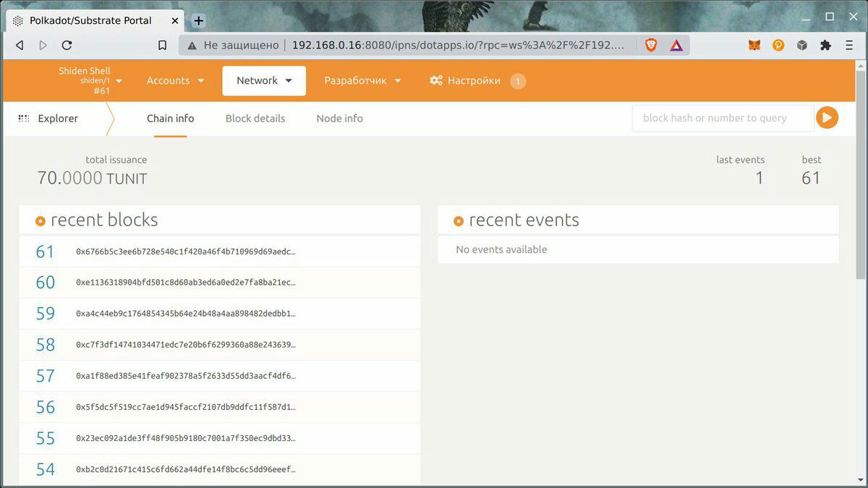868x488 pixels.
Task: Click hash starting 0x6766b5c3ee6b
Action: [186, 252]
